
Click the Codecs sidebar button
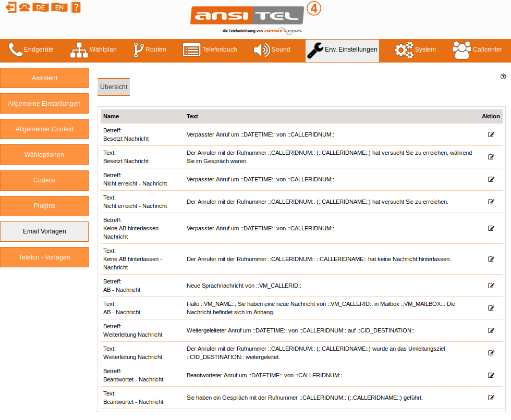point(44,180)
